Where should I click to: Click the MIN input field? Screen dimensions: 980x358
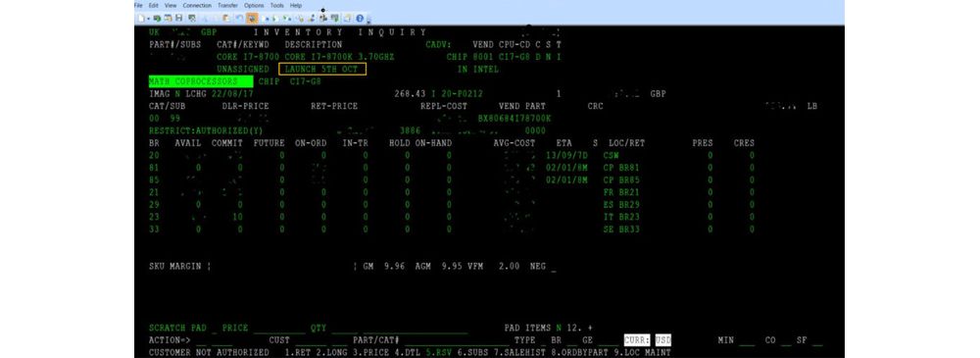tap(747, 340)
